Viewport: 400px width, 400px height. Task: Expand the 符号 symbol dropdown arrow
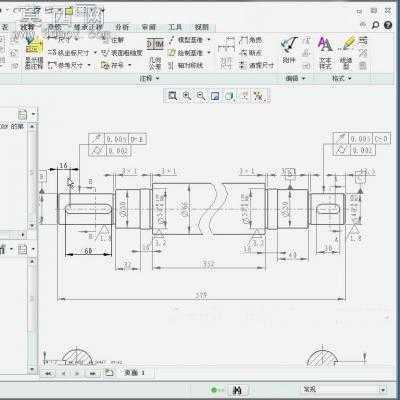click(x=130, y=65)
